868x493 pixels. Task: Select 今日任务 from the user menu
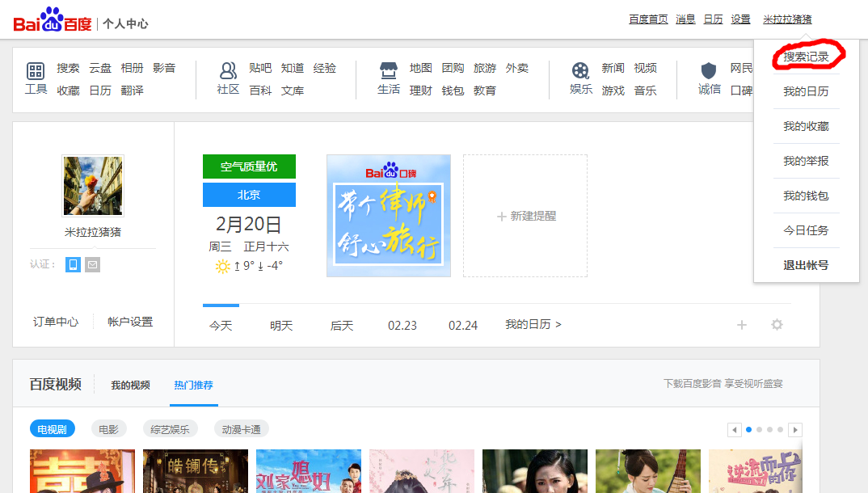[x=806, y=230]
